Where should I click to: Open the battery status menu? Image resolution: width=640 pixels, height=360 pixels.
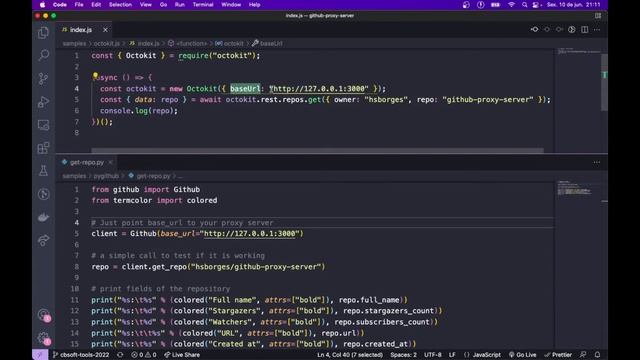click(496, 5)
